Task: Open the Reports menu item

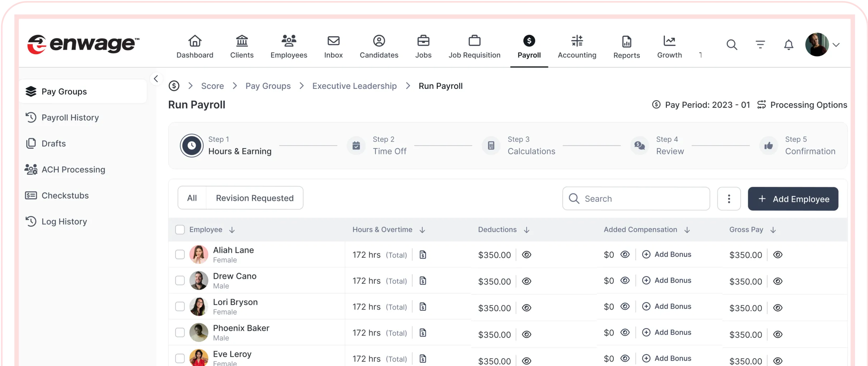Action: (626, 47)
